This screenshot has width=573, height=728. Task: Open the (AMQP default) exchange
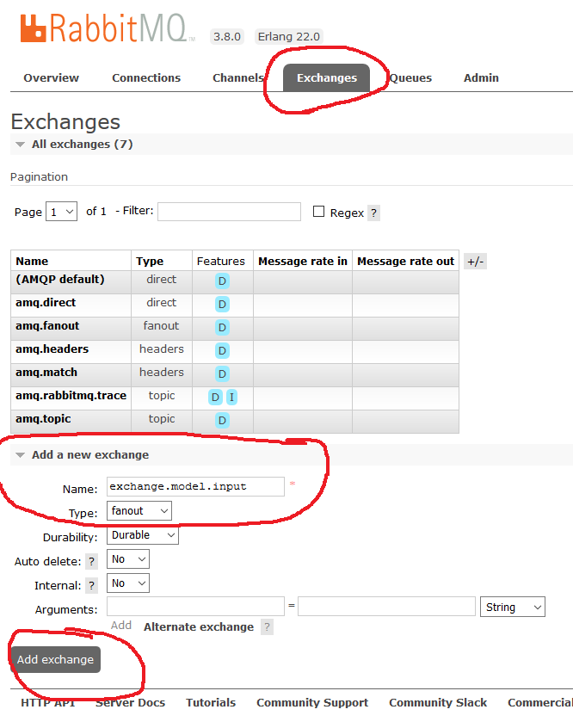point(60,280)
